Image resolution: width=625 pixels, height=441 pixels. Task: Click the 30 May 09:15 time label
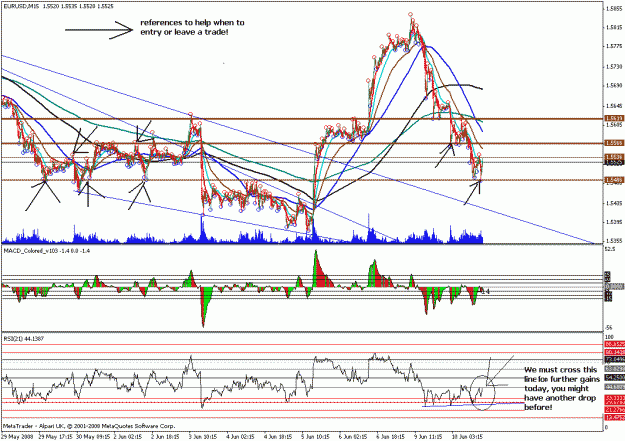[x=93, y=437]
